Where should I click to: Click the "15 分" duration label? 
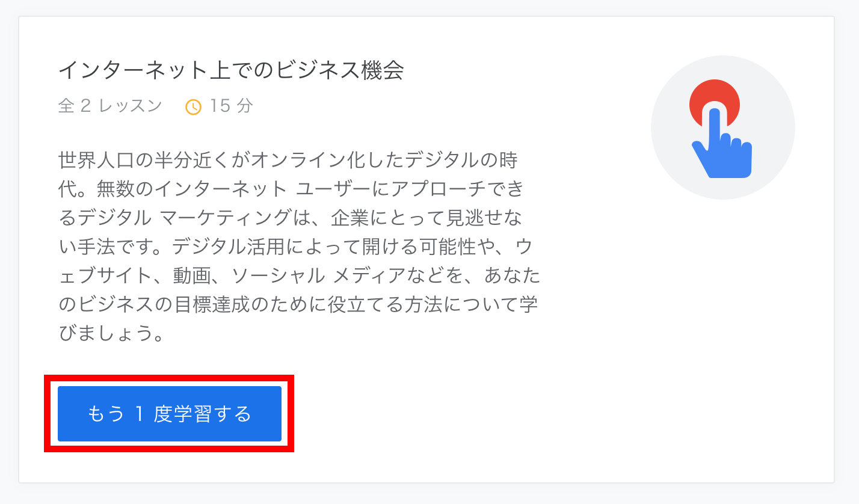click(x=232, y=106)
